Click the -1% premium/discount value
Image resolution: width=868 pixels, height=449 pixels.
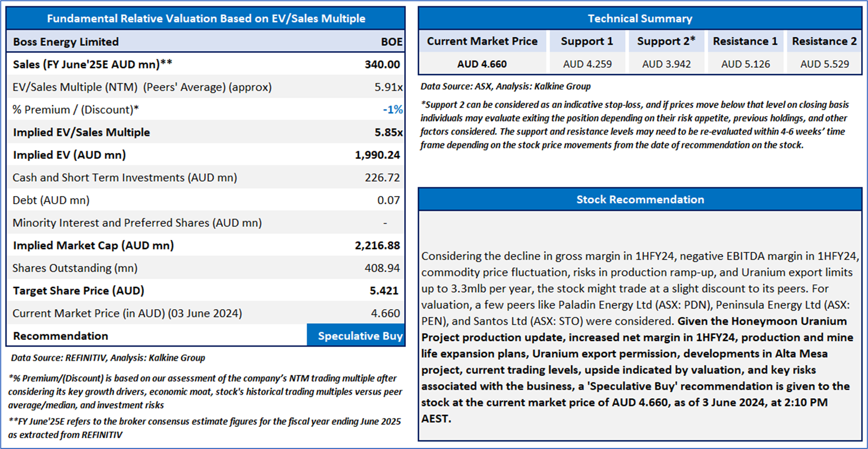tap(392, 110)
